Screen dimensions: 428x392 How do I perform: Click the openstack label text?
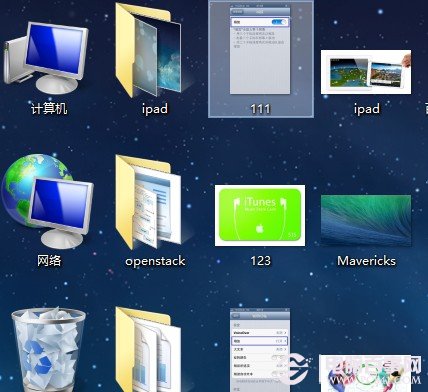[x=155, y=261]
